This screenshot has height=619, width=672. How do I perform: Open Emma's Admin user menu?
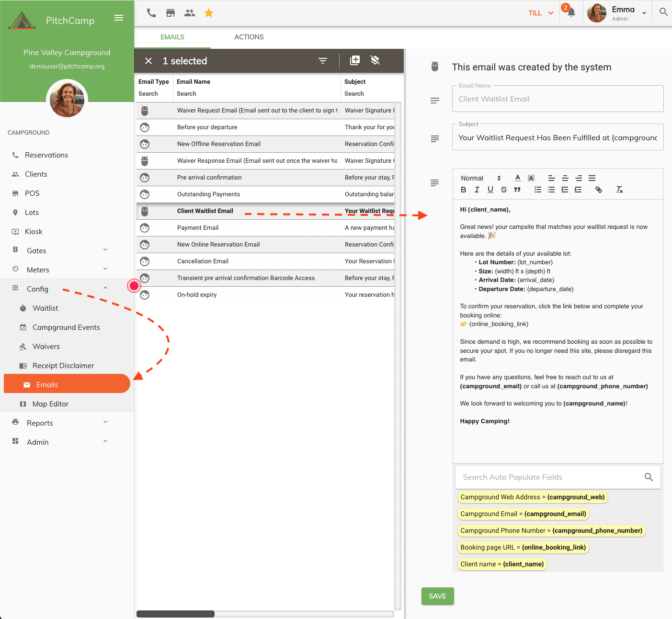(x=617, y=13)
